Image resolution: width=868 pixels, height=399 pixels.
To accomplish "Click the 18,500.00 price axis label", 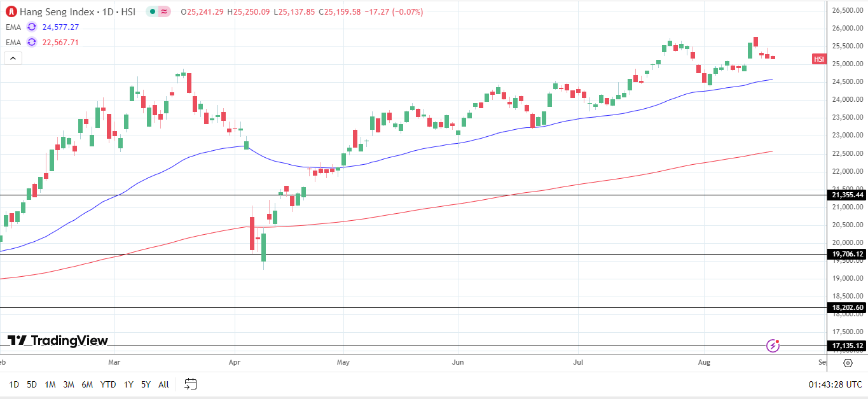I will [x=848, y=296].
